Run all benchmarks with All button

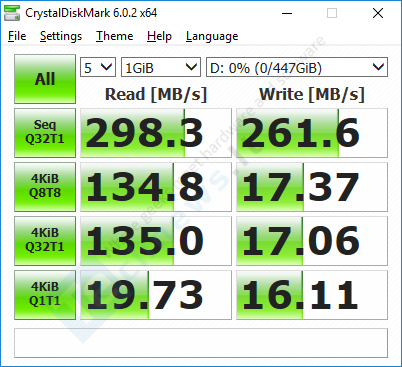[45, 79]
